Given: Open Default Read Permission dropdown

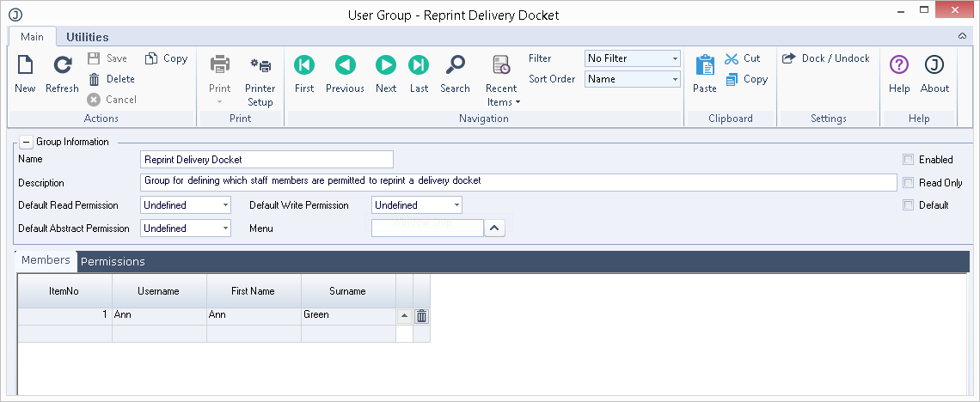Looking at the screenshot, I should coord(186,205).
